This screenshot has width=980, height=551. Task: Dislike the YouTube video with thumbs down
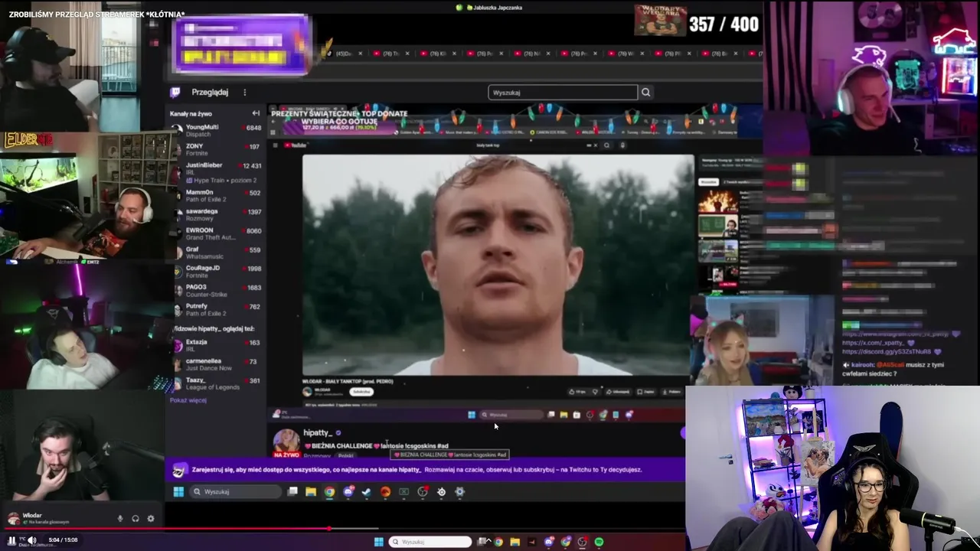pyautogui.click(x=595, y=392)
